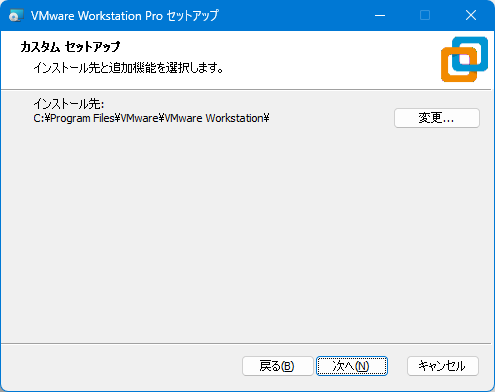
Task: Click the カスタム セットアップ heading
Action: point(70,47)
